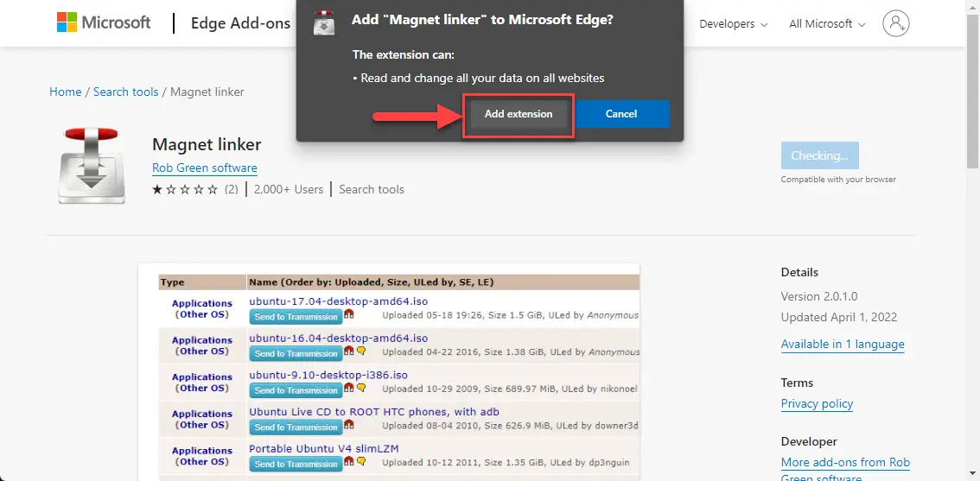Screen dimensions: 980x481
Task: Click the Compatible with your browser text
Action: click(x=838, y=180)
